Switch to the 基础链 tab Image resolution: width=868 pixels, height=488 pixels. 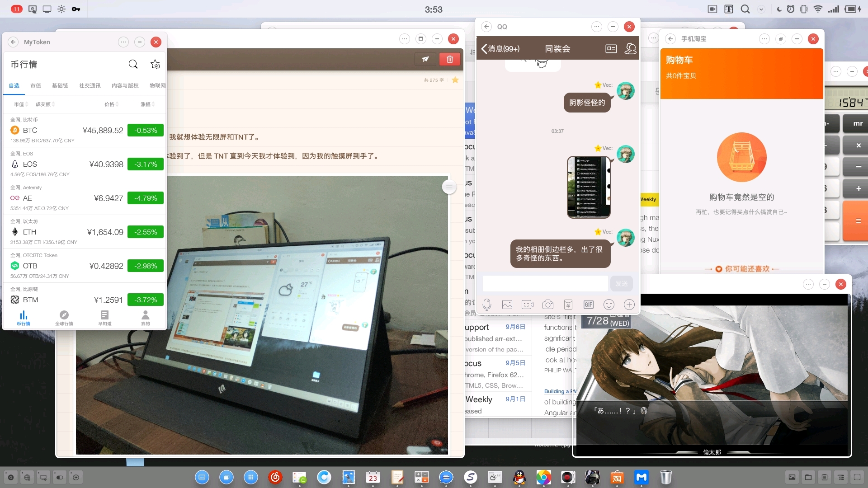(x=60, y=85)
